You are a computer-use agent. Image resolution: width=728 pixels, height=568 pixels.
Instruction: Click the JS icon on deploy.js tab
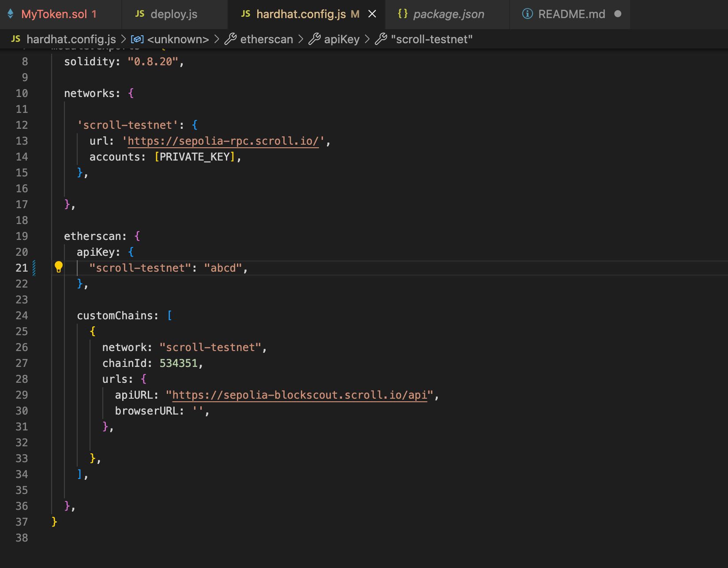(x=140, y=14)
